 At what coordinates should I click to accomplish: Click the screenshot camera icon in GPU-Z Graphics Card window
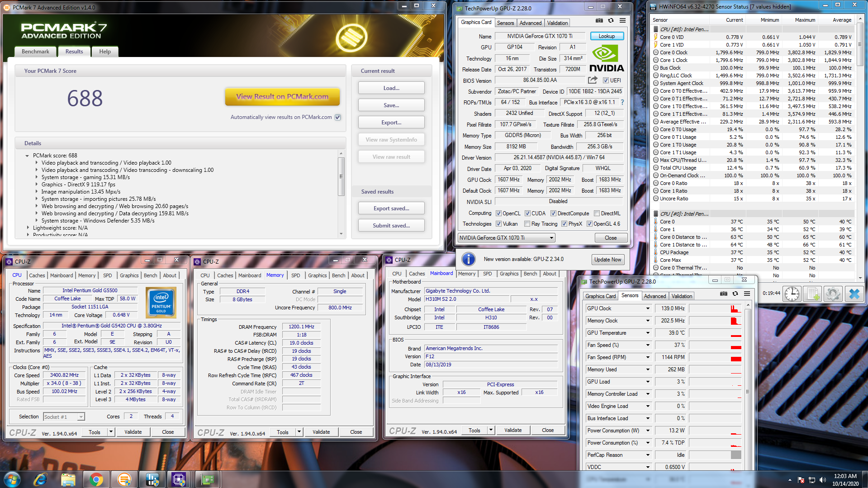[x=599, y=20]
